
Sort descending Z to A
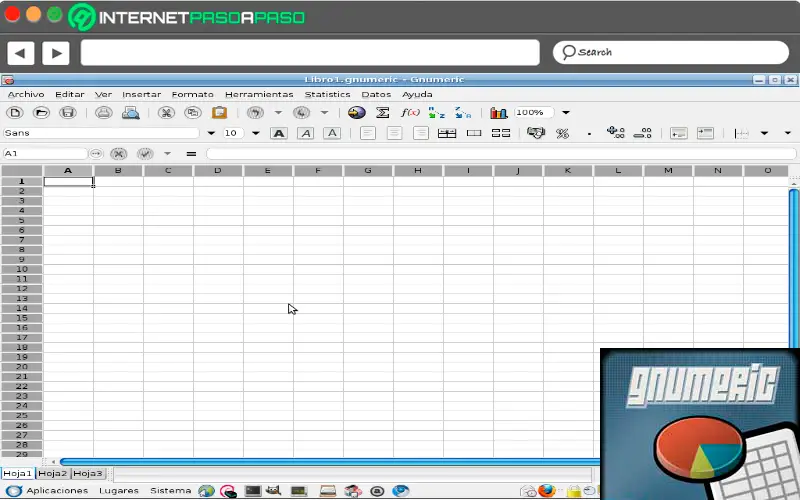[463, 113]
